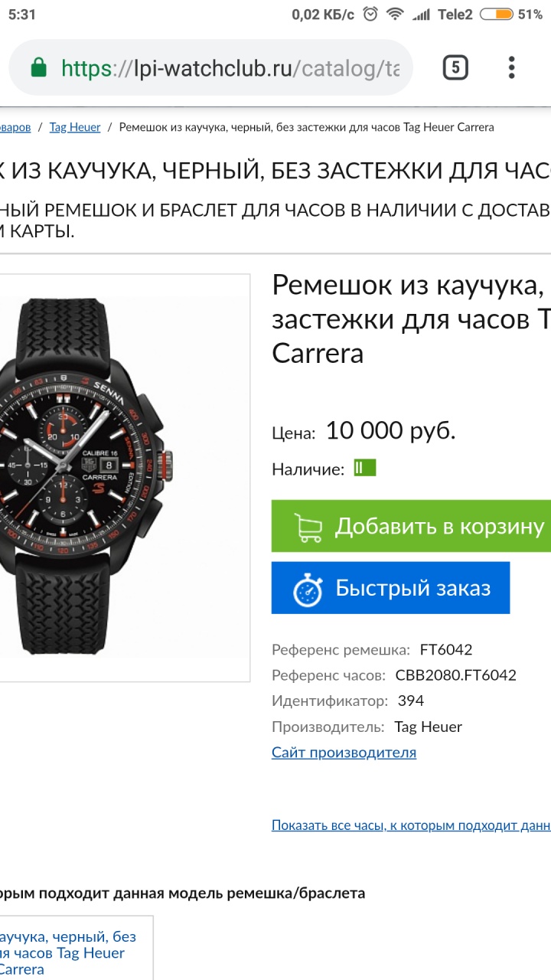This screenshot has width=551, height=980.
Task: Open the browser three-dot menu
Action: click(x=512, y=68)
